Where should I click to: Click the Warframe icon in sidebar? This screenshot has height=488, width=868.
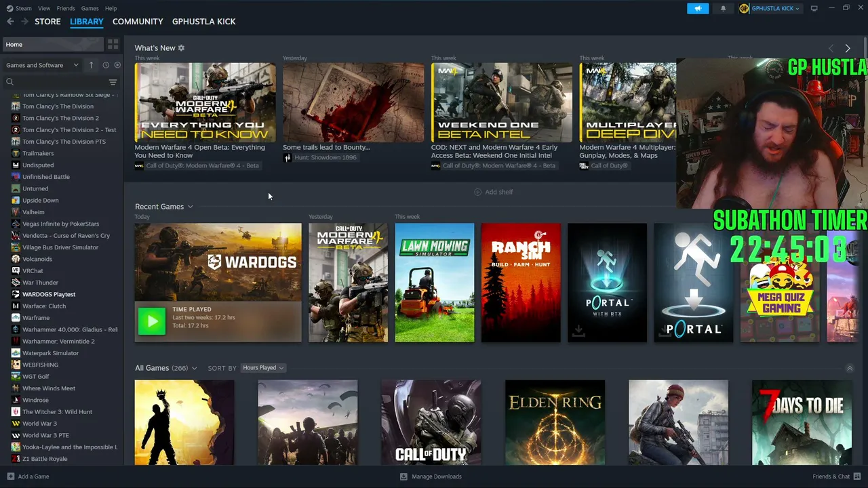pyautogui.click(x=16, y=318)
